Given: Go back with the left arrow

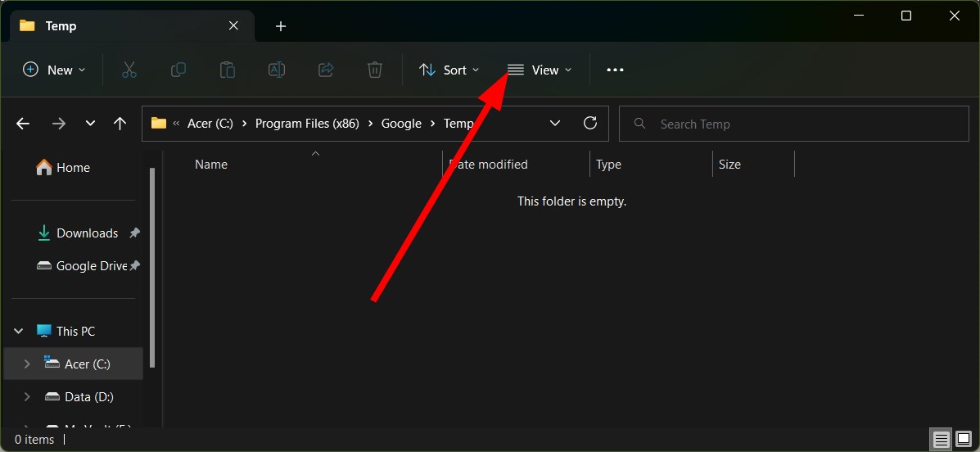Looking at the screenshot, I should 23,124.
